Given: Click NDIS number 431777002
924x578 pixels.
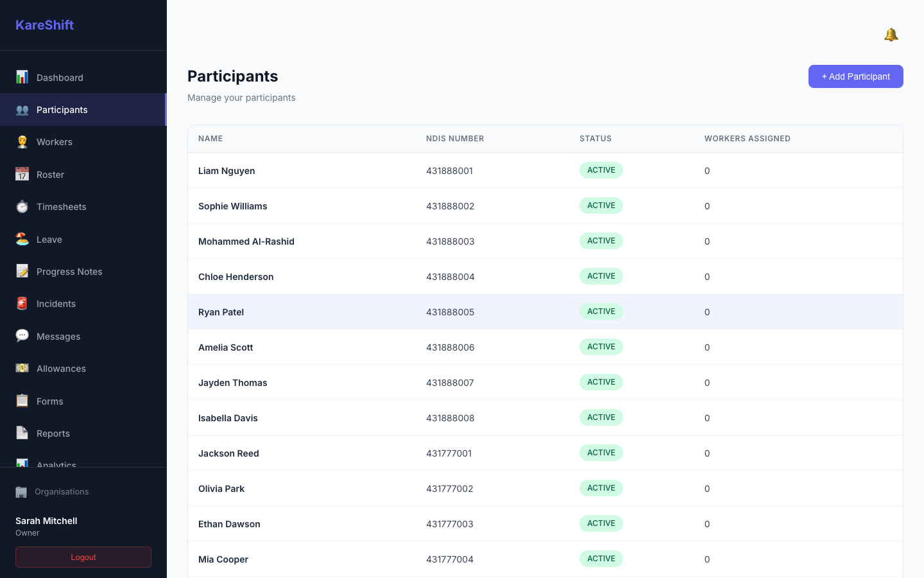Looking at the screenshot, I should [450, 489].
